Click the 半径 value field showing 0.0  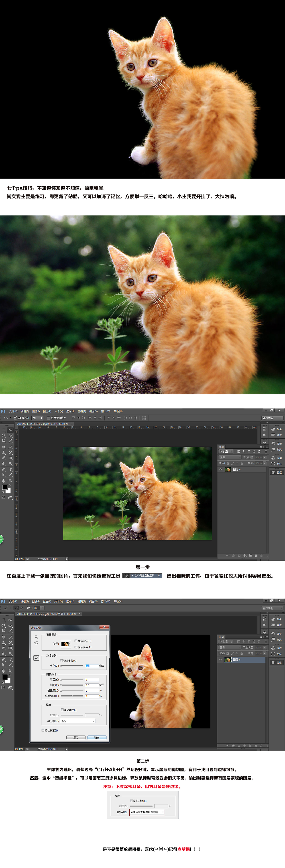pyautogui.click(x=92, y=666)
